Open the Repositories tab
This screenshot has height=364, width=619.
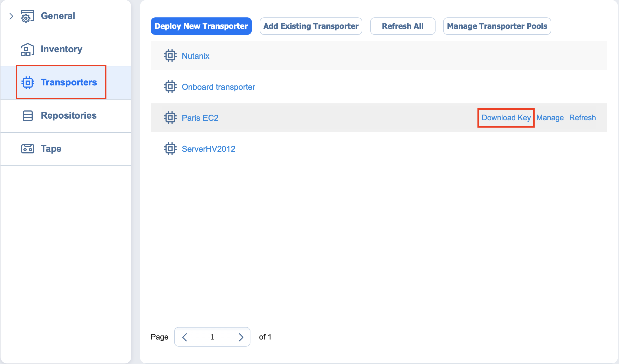[69, 116]
